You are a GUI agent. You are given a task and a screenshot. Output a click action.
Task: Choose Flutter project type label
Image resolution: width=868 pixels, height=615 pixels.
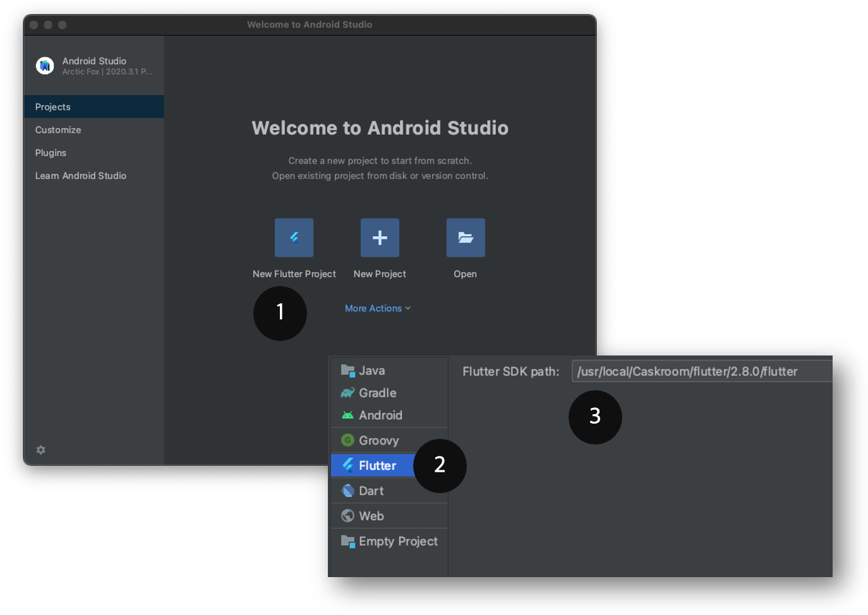point(378,465)
